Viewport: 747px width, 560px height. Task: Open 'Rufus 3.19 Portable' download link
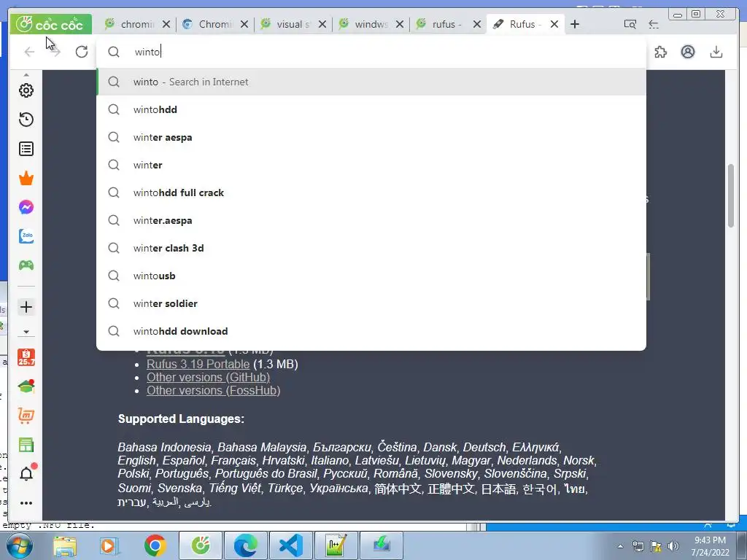pyautogui.click(x=198, y=365)
